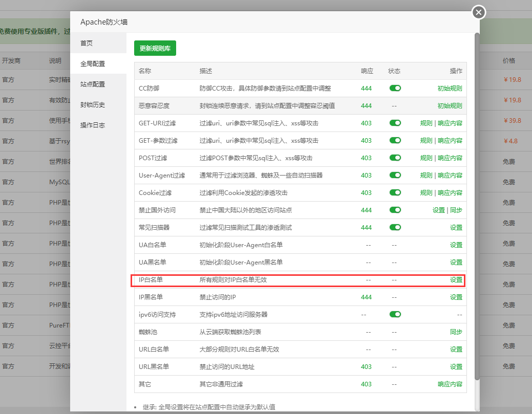Open 规则 for GET-URI过滤

(426, 123)
